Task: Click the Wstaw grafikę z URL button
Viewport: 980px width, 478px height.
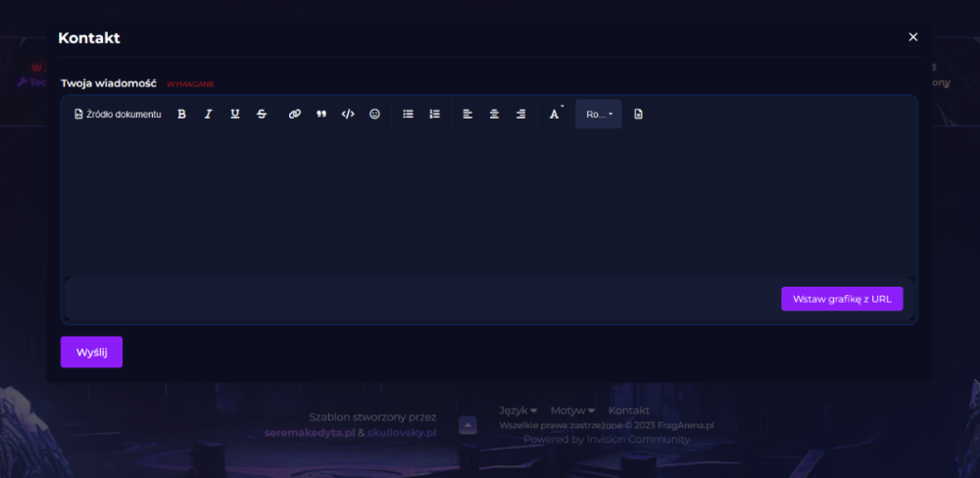Action: pyautogui.click(x=842, y=299)
